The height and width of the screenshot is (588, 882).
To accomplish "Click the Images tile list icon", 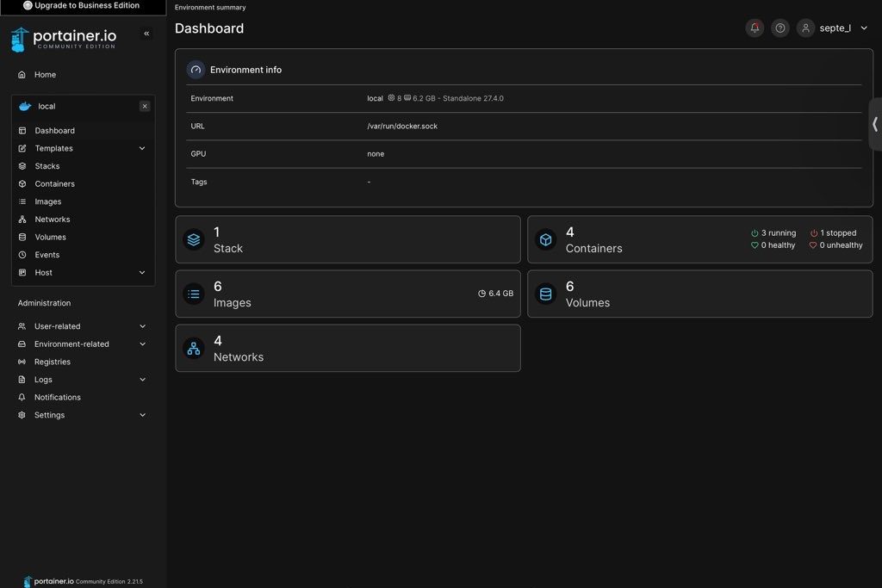I will [194, 294].
